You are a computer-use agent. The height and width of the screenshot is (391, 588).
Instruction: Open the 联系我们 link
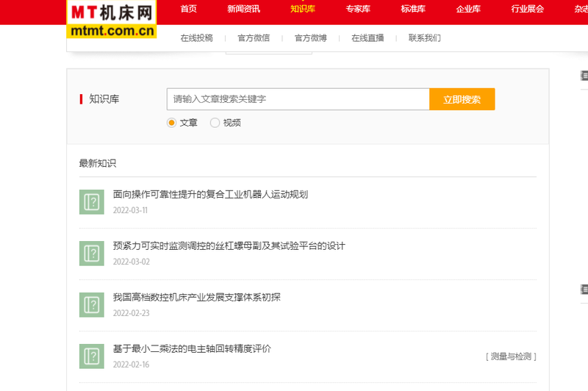425,38
